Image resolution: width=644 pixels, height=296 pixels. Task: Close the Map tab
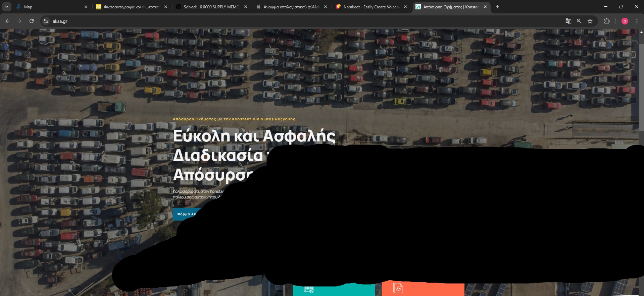coord(86,7)
